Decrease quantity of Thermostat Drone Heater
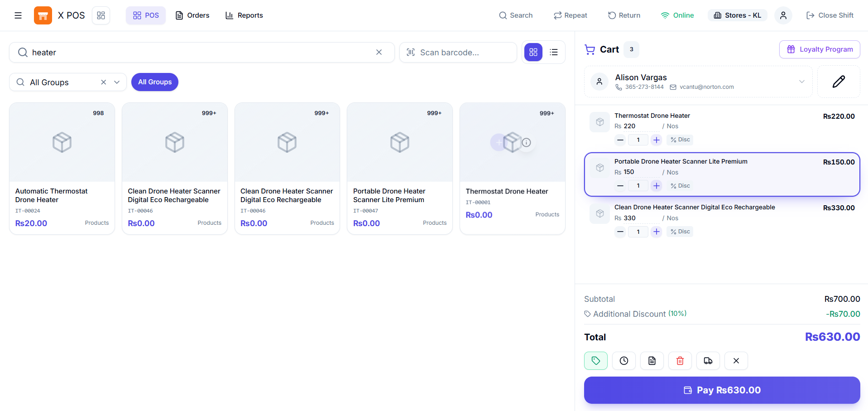The height and width of the screenshot is (411, 868). coord(620,140)
